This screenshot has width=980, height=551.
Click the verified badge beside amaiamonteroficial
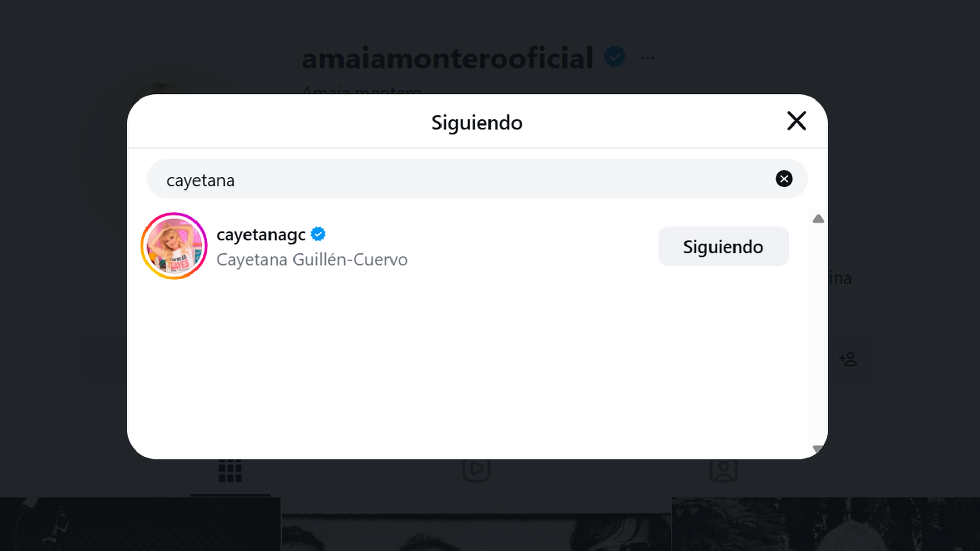(616, 57)
